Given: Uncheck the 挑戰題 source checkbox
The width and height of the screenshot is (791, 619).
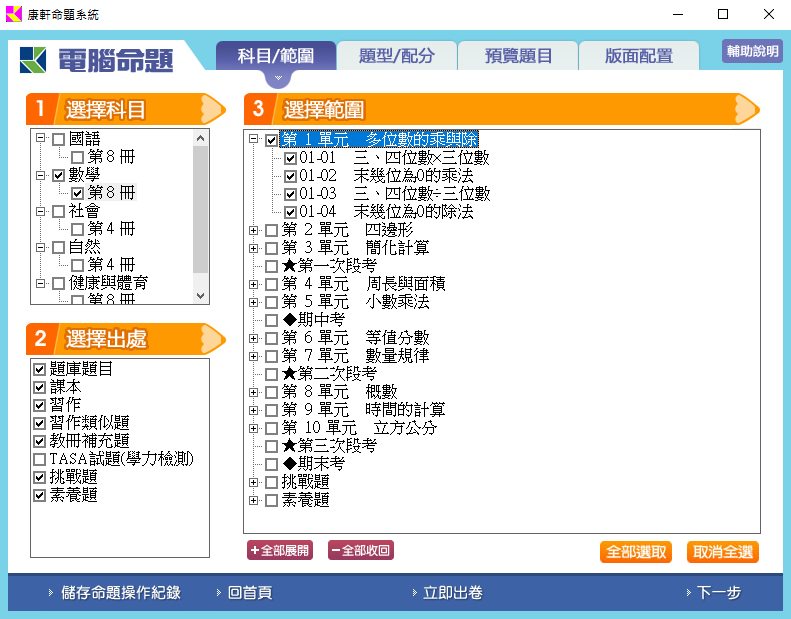Looking at the screenshot, I should pyautogui.click(x=39, y=477).
